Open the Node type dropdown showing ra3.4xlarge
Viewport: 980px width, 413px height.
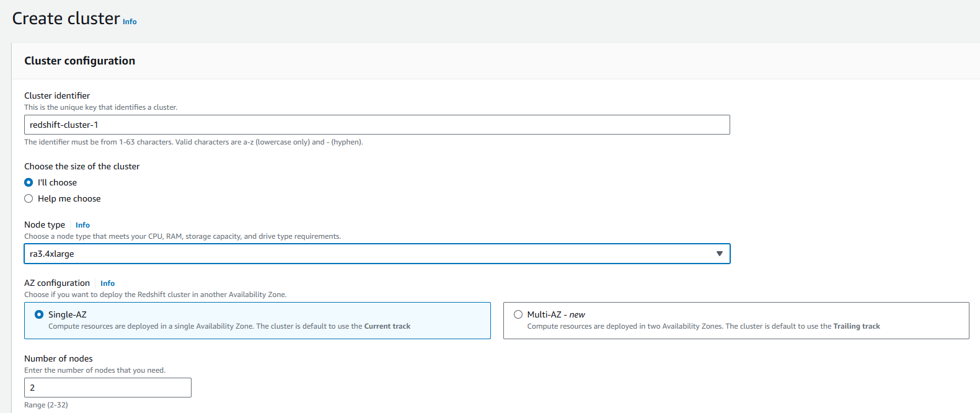377,254
